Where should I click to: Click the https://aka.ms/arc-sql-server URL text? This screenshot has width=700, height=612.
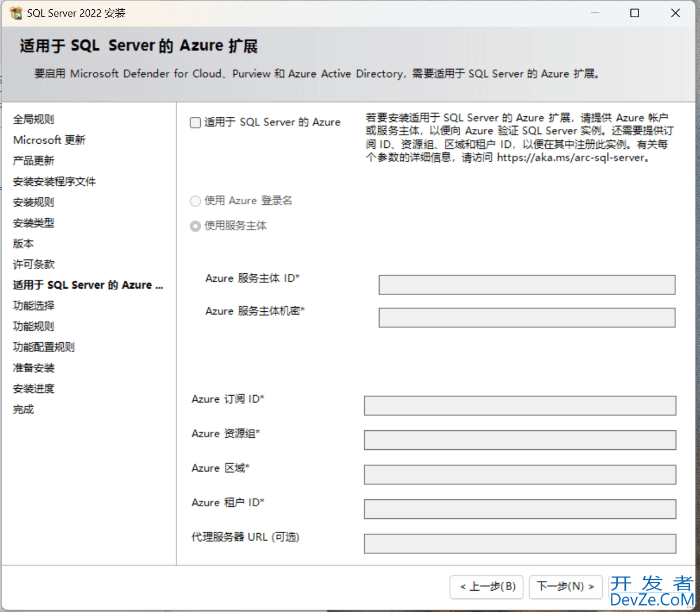(571, 158)
